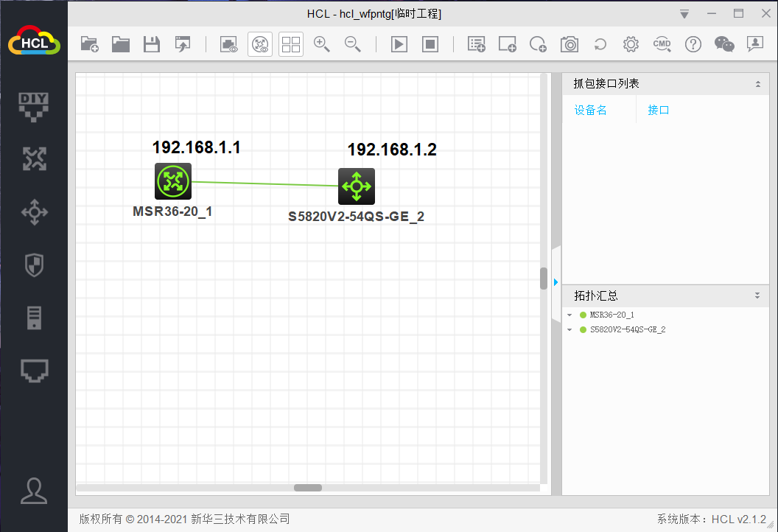Viewport: 778px width, 532px height.
Task: Select S5820V2-54QS-GE_2 in the topology summary tree
Action: (628, 329)
